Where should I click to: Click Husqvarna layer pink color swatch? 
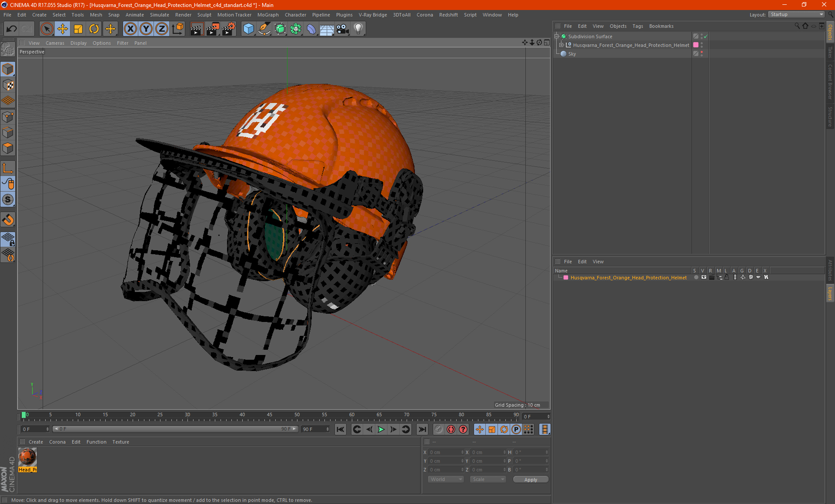pyautogui.click(x=566, y=277)
